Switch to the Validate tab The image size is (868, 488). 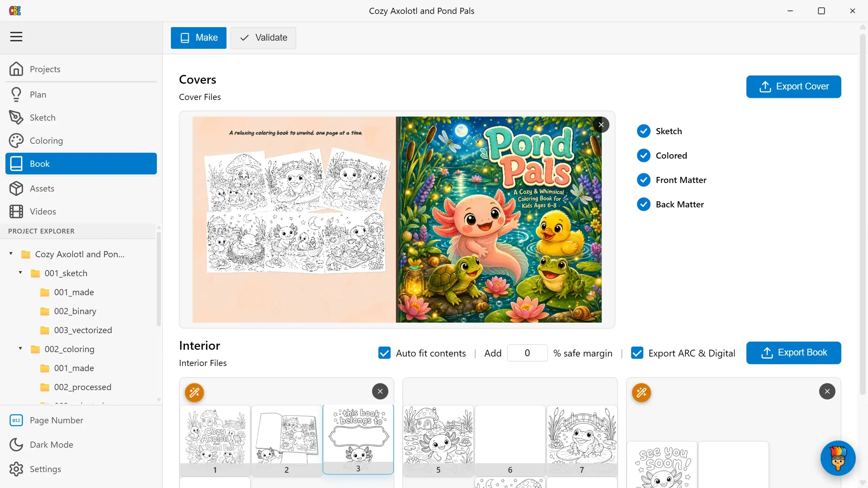(263, 38)
